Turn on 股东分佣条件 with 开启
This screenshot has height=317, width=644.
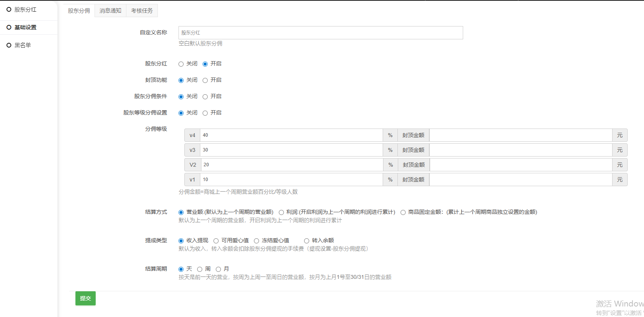[x=205, y=97]
